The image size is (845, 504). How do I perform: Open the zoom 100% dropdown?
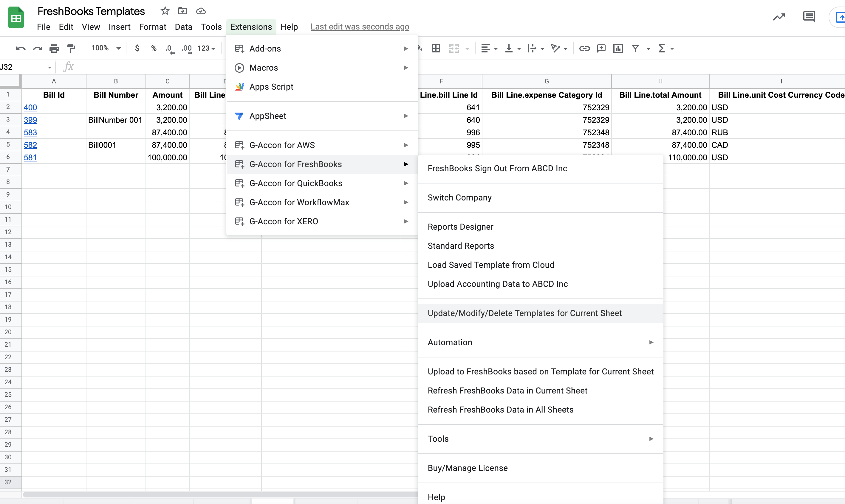click(106, 48)
